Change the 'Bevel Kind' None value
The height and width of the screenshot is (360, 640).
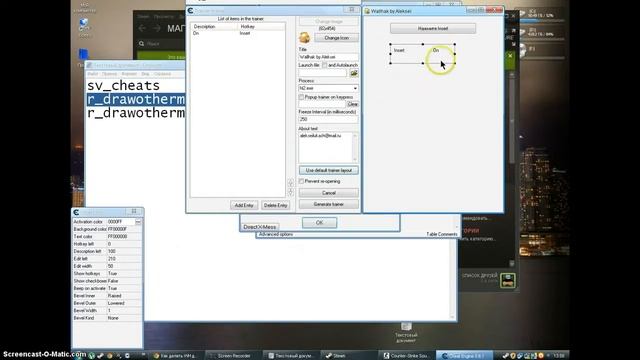pos(124,318)
